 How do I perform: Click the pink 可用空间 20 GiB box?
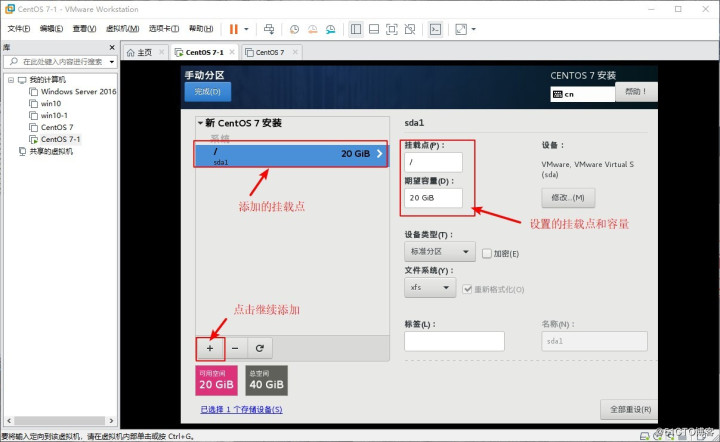[x=216, y=380]
